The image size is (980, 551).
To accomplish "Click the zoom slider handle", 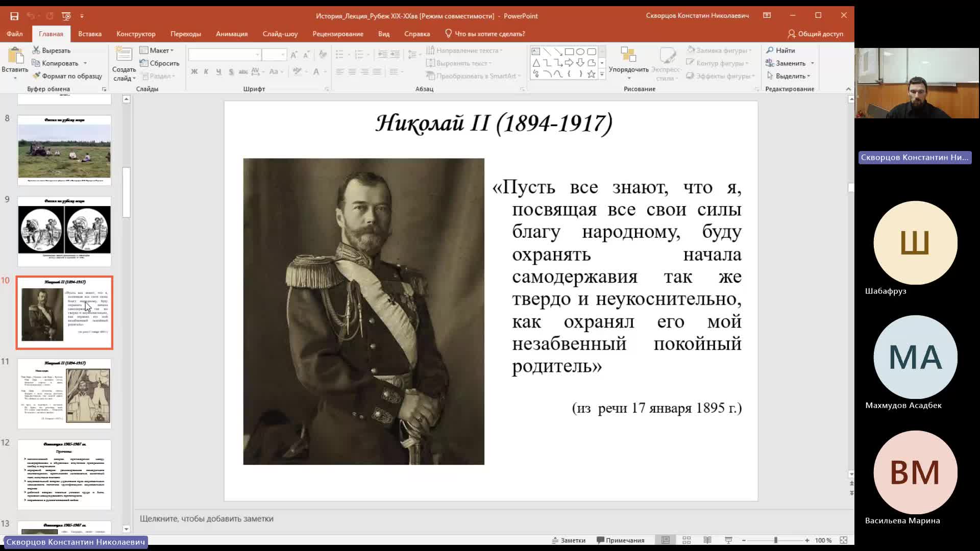I will (x=775, y=540).
